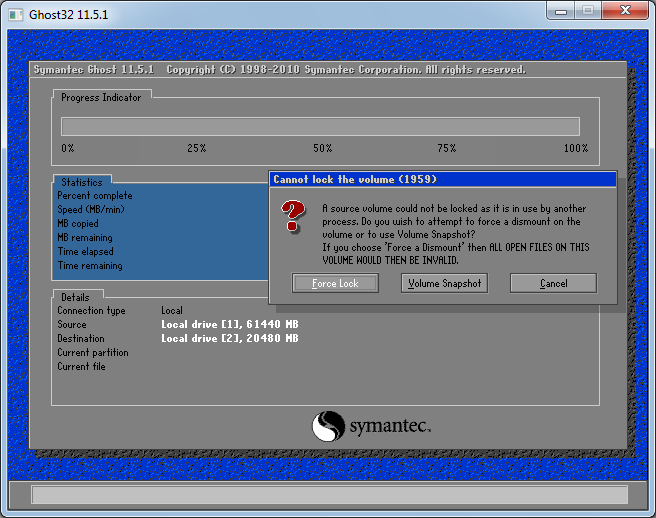The width and height of the screenshot is (656, 518).
Task: Click the 'MB remaining' statistic
Action: point(85,238)
